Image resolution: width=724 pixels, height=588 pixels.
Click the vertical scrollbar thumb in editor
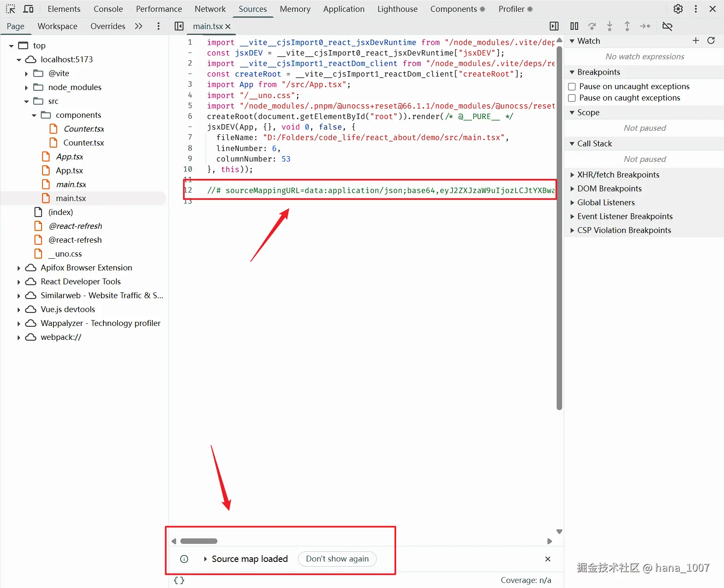click(x=559, y=228)
